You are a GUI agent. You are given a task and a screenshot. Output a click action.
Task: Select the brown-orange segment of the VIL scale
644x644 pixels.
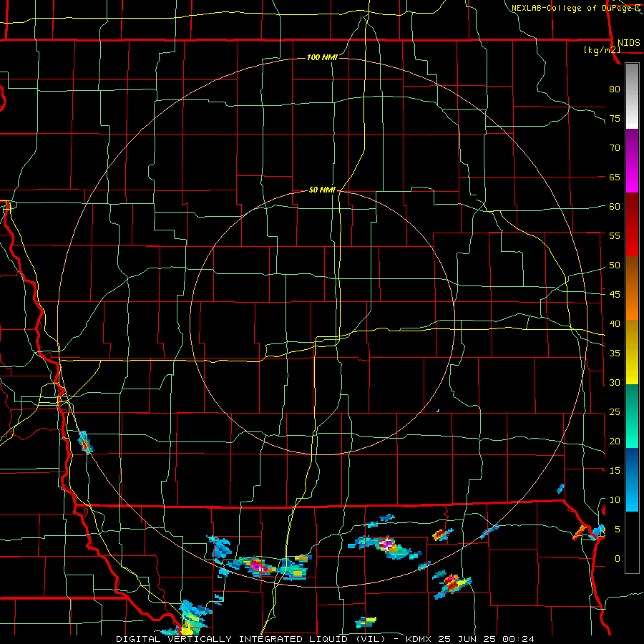(x=632, y=288)
